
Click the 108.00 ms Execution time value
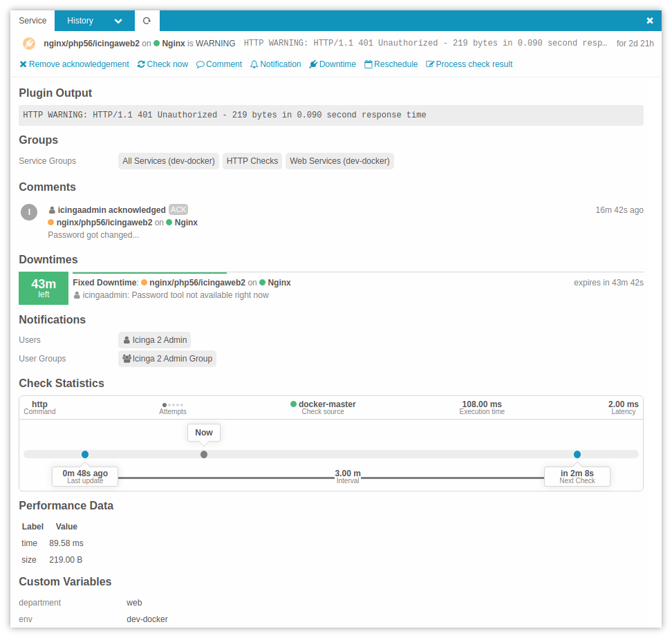(x=482, y=404)
